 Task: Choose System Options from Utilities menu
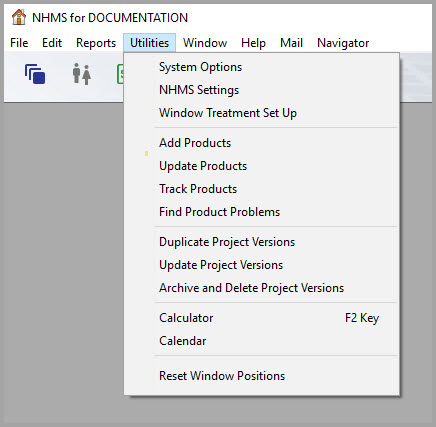(x=262, y=67)
